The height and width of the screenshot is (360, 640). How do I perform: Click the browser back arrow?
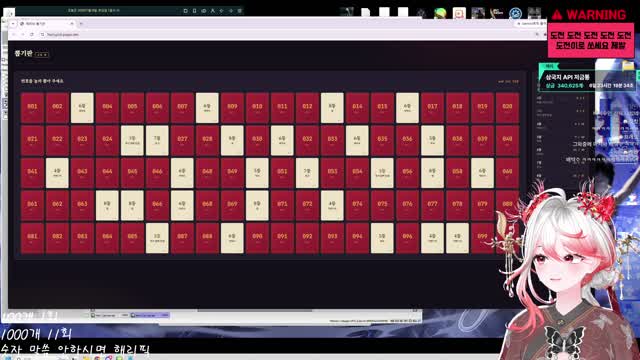pyautogui.click(x=13, y=35)
